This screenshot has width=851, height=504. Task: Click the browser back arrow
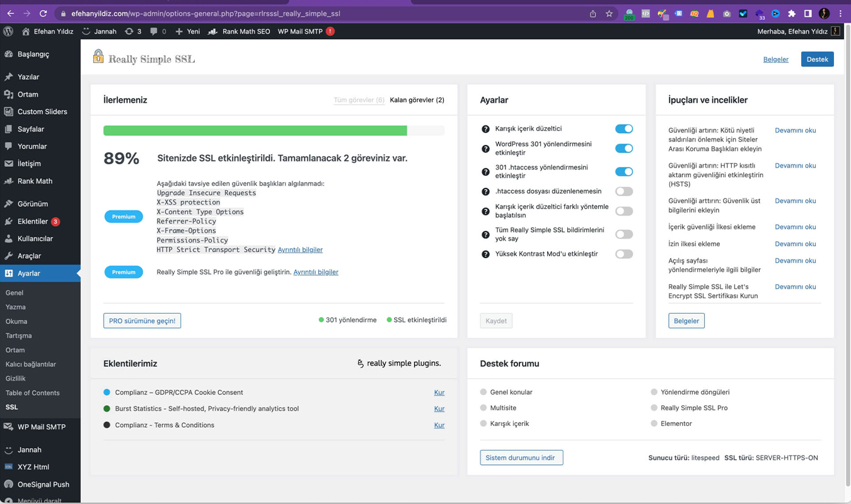point(11,13)
